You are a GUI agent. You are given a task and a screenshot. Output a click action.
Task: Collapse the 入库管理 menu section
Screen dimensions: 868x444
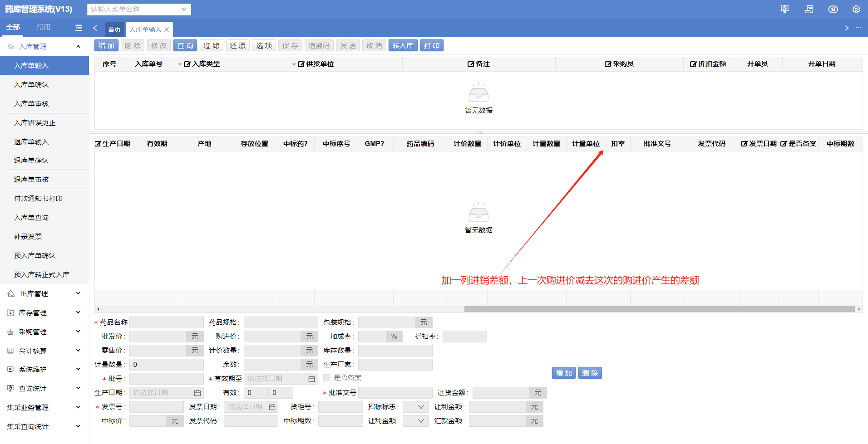[x=78, y=46]
